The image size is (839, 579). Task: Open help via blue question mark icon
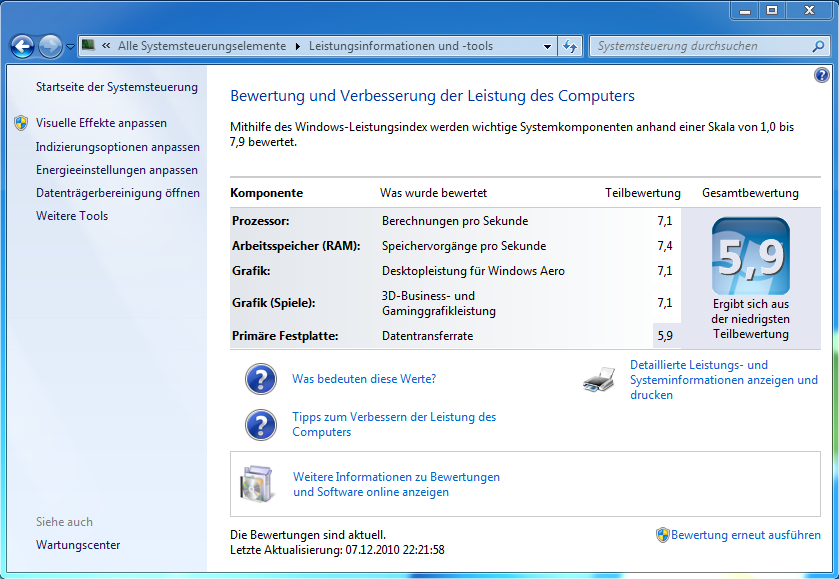(821, 75)
